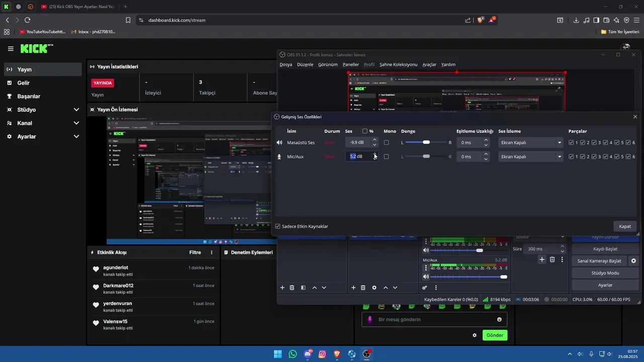Remove transition with trash icon
The height and width of the screenshot is (362, 644).
point(552,259)
